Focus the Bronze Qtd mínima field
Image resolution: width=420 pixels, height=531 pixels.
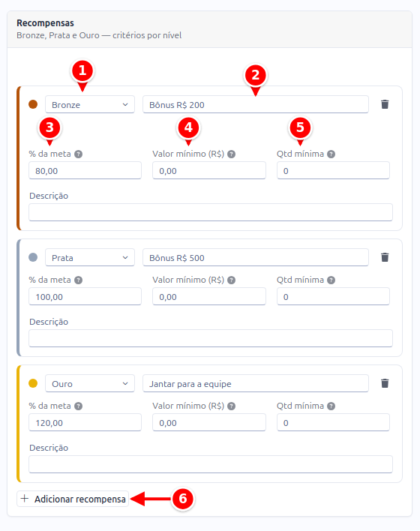click(x=333, y=171)
